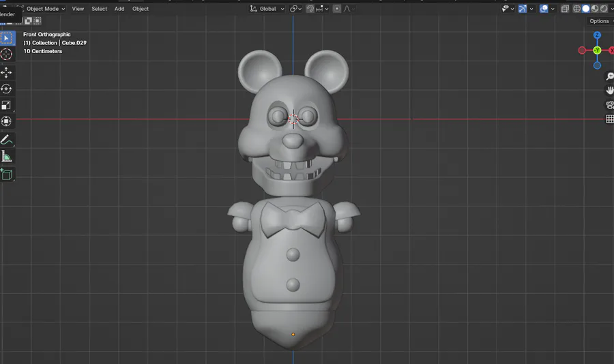The width and height of the screenshot is (614, 364).
Task: Click "Front Orthographic" view label
Action: pyautogui.click(x=46, y=35)
